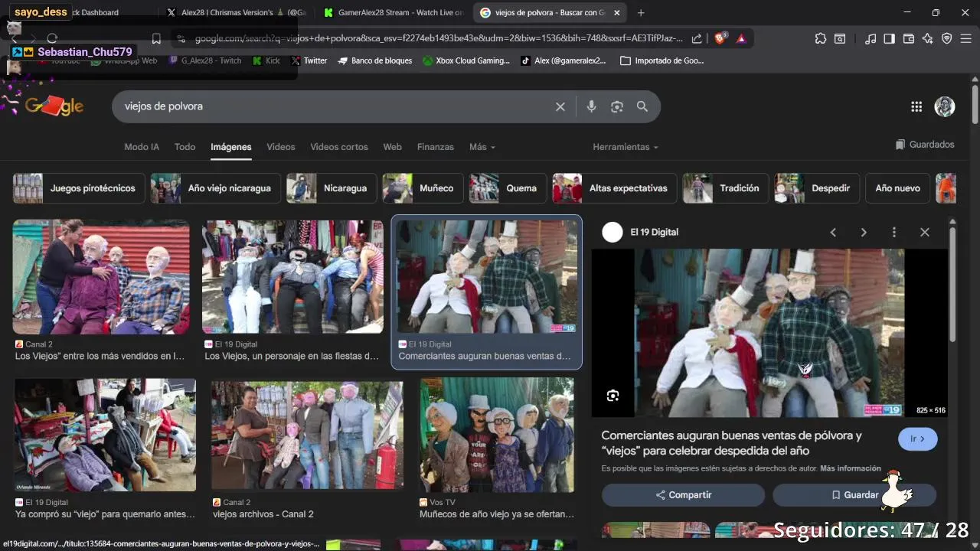Show previous image in preview panel

click(833, 232)
